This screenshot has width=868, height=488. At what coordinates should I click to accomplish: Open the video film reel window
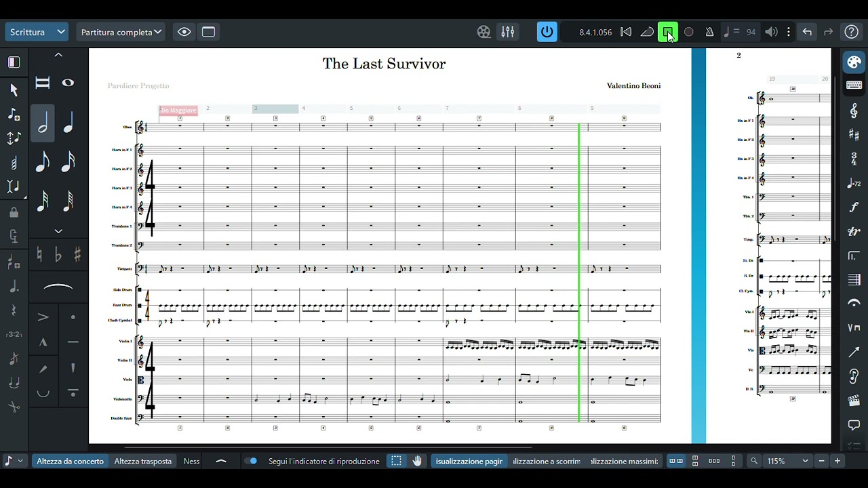484,32
